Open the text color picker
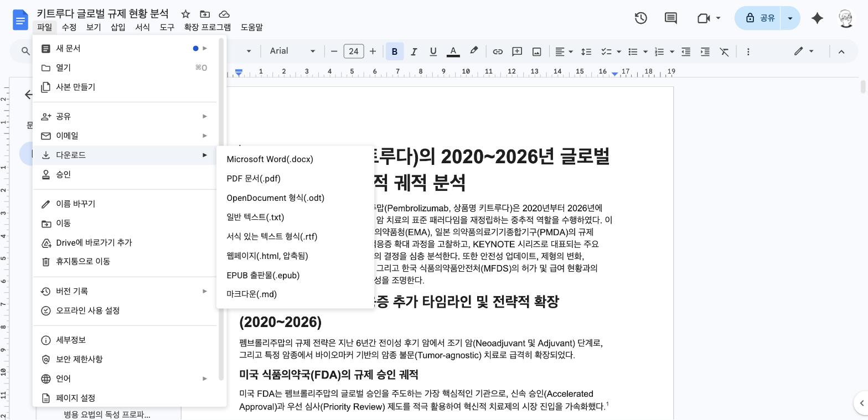868x420 pixels. point(453,51)
